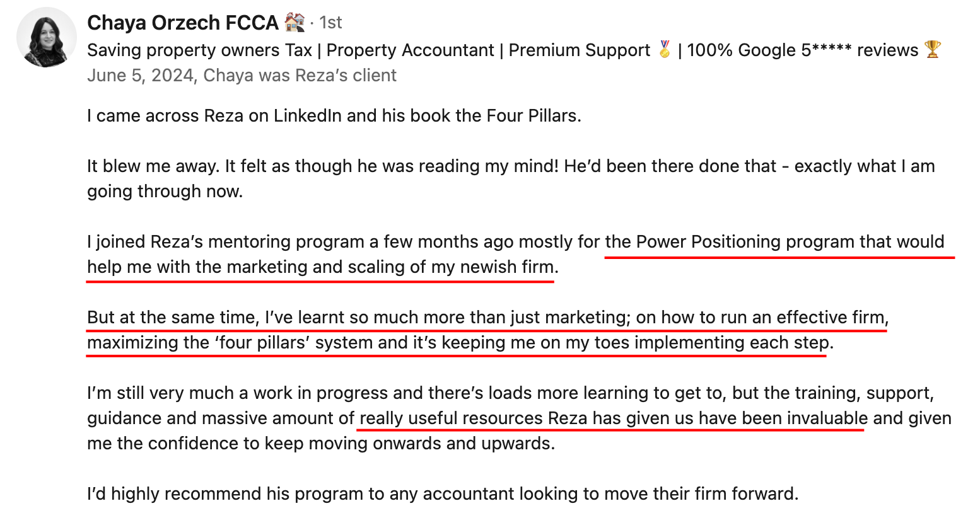Click the sentence mentioning the Four Pillars book
Screen dimensions: 980x518
334,116
